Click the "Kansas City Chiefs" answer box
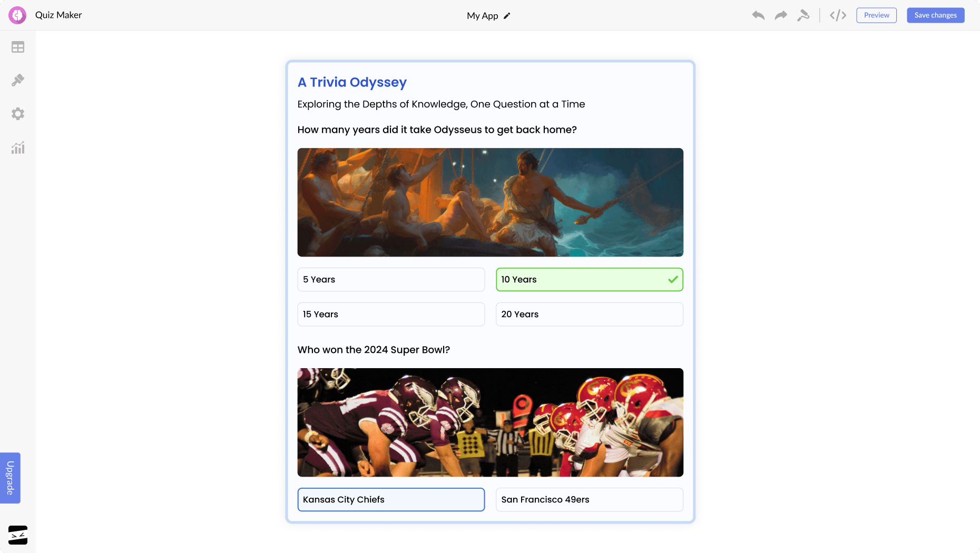 [x=391, y=499]
